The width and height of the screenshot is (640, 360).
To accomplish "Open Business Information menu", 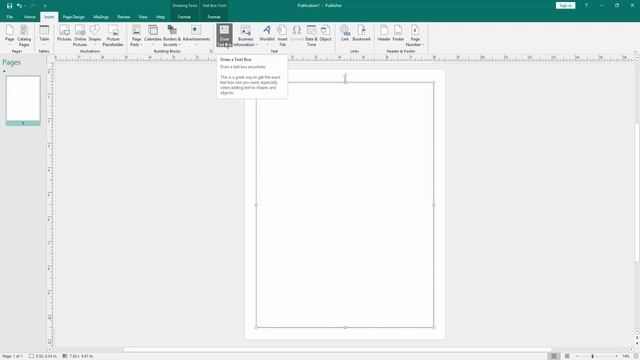I will coord(245,36).
